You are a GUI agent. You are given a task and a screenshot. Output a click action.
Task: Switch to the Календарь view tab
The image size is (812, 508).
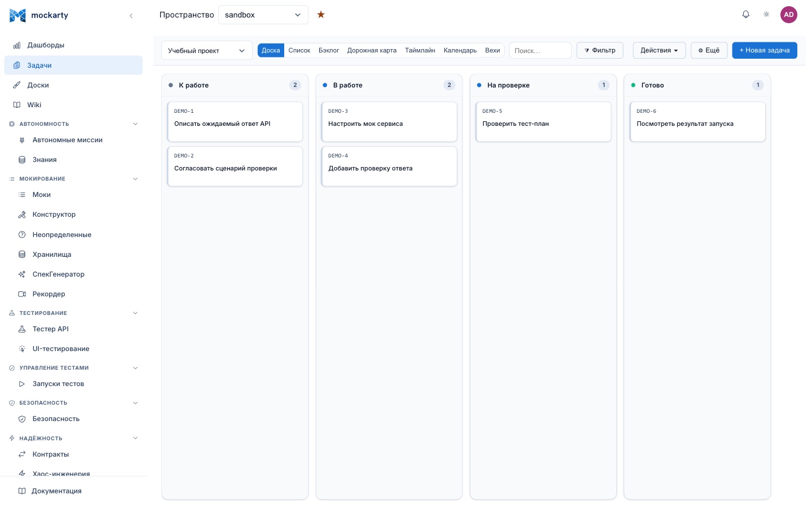click(x=460, y=50)
